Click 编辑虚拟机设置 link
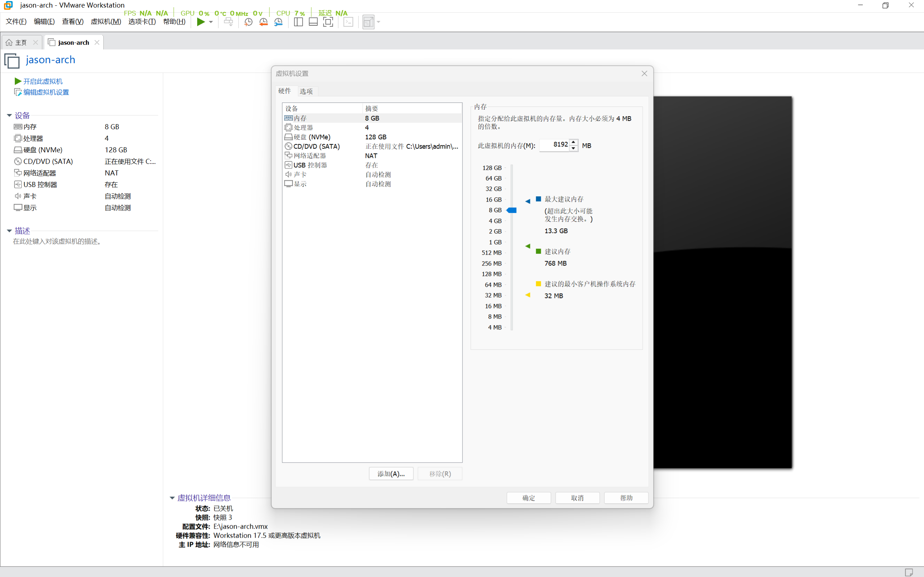The width and height of the screenshot is (924, 577). pos(46,92)
